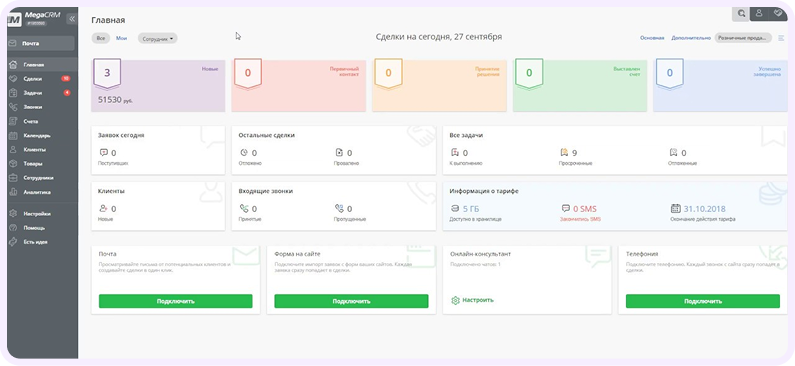Image resolution: width=795 pixels, height=366 pixels.
Task: Click the Информация о тарифе heading
Action: point(484,191)
